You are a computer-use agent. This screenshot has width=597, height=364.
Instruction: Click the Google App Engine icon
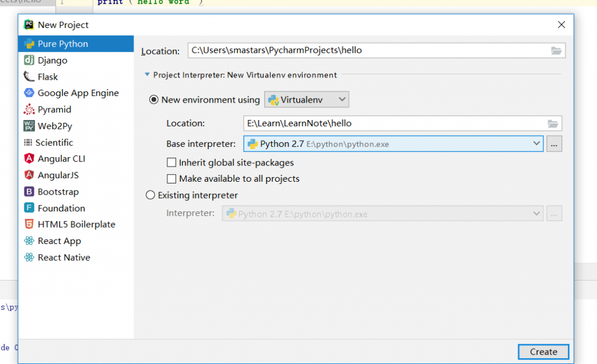(29, 93)
